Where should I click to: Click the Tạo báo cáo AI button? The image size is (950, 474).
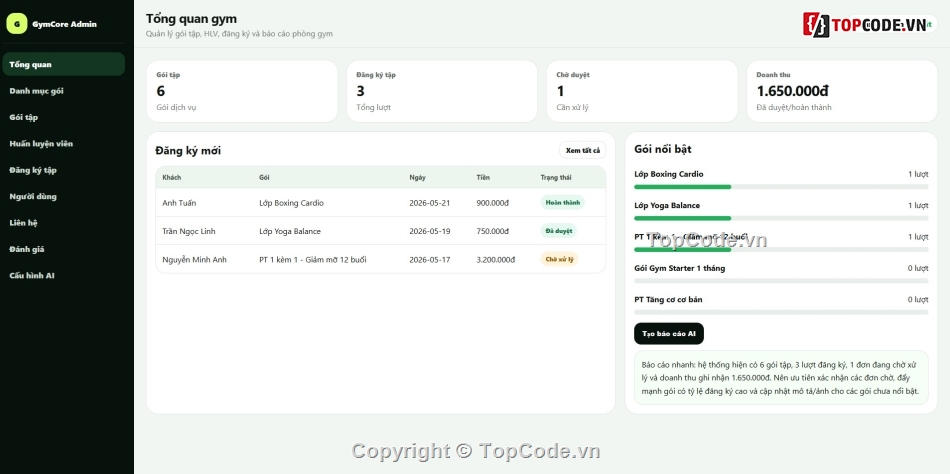coord(669,333)
